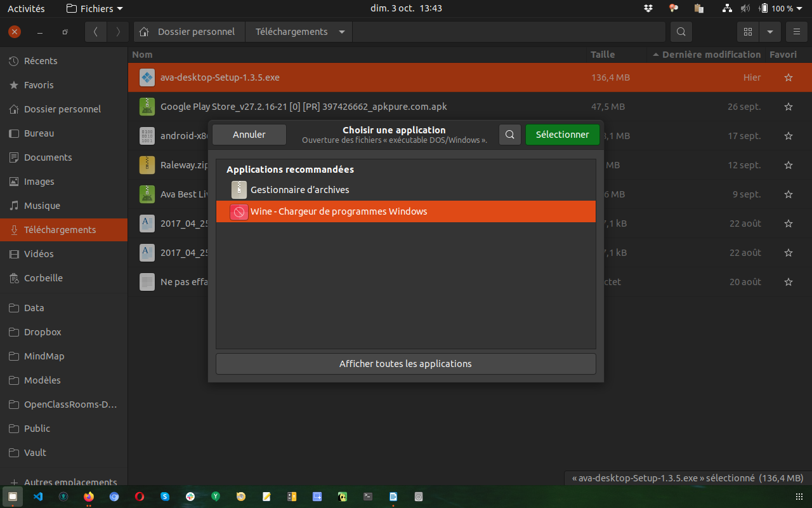
Task: Click the Sélectionner button in the dialog
Action: pyautogui.click(x=563, y=135)
